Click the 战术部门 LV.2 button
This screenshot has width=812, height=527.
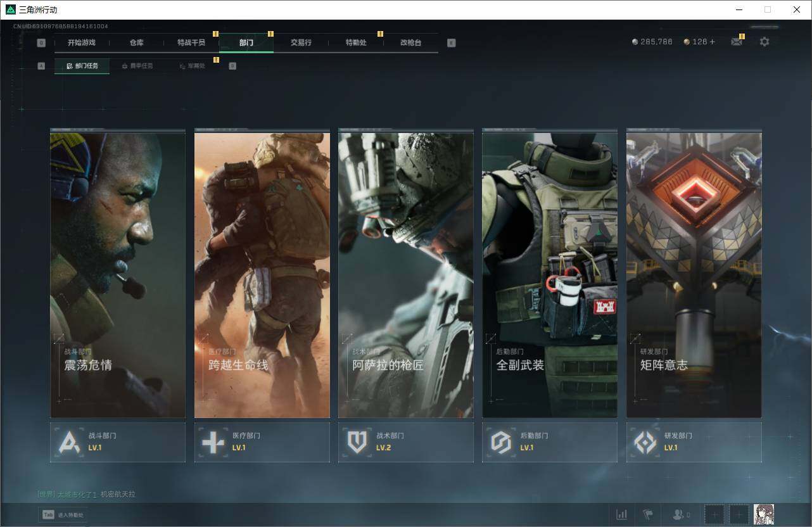405,442
